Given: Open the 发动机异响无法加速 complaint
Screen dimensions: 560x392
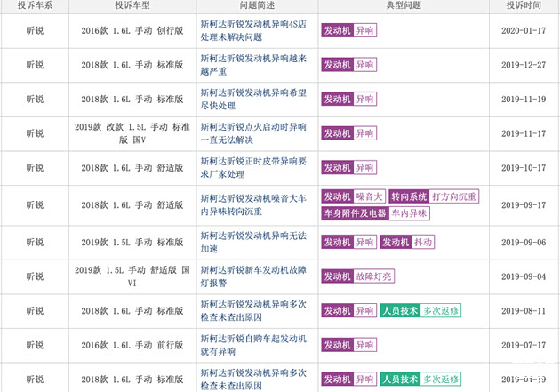Looking at the screenshot, I should point(256,242).
